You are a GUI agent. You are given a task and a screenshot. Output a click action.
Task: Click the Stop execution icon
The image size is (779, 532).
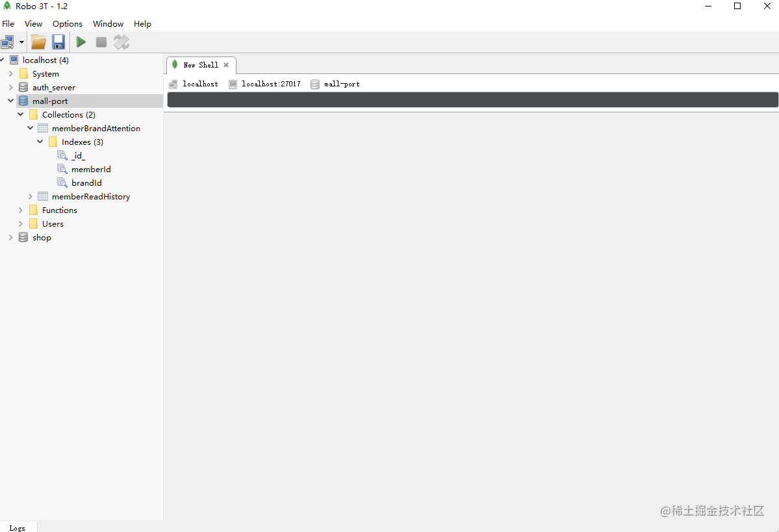tap(101, 42)
